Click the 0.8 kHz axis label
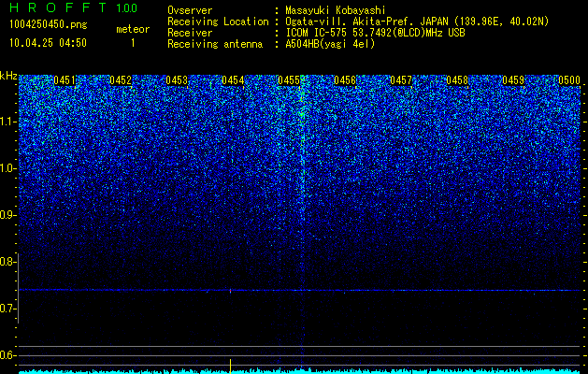 click(x=7, y=262)
